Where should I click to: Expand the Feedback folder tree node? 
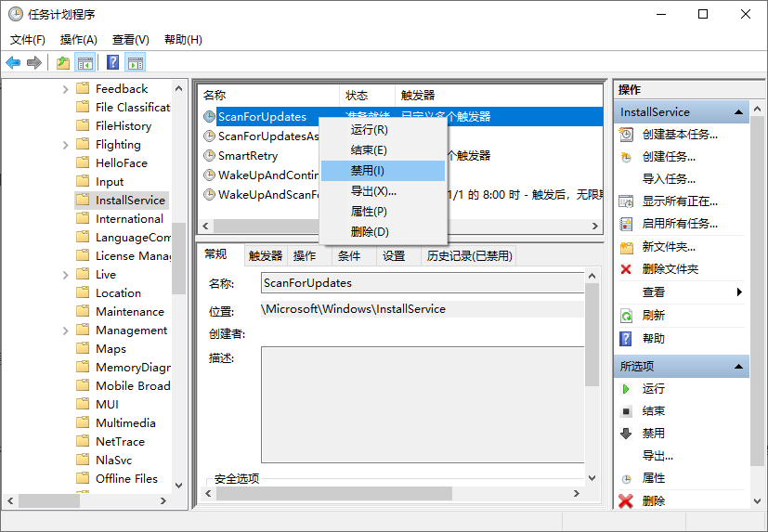(x=65, y=89)
